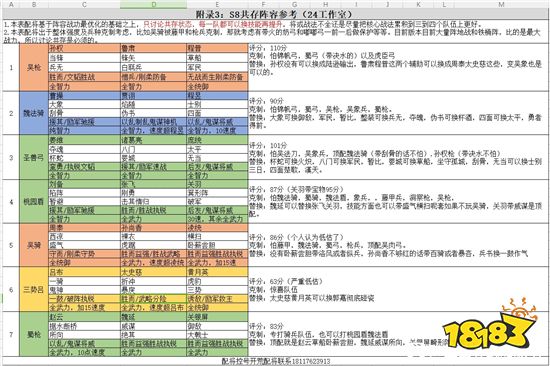Click the 评分:110分 notes cell

(398, 67)
